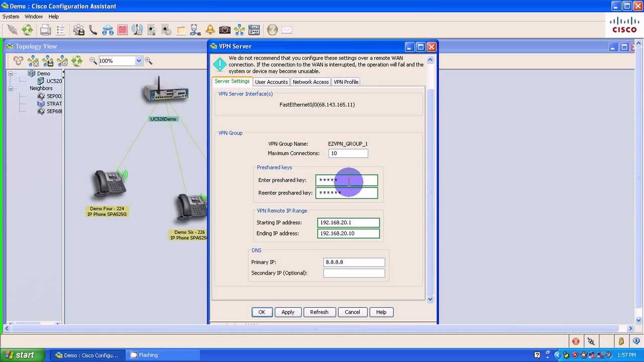Expand hidden tray icons arrow
The height and width of the screenshot is (362, 644).
click(x=557, y=355)
